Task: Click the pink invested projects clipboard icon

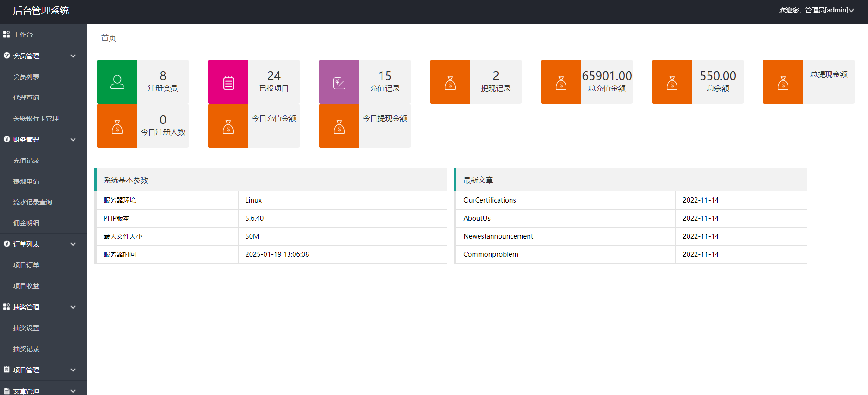Action: (x=228, y=82)
